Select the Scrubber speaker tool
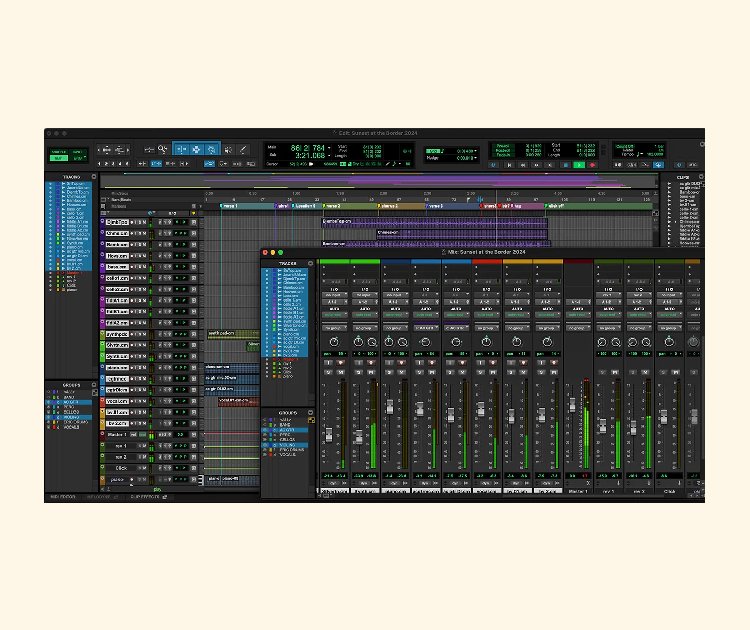The height and width of the screenshot is (630, 750). pos(228,150)
